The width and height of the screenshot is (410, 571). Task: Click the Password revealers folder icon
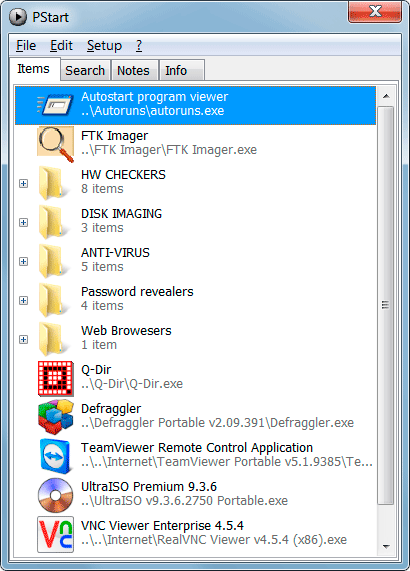[x=53, y=300]
